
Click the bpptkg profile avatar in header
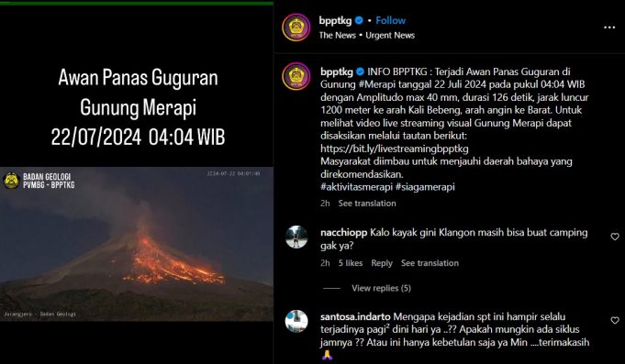click(296, 28)
